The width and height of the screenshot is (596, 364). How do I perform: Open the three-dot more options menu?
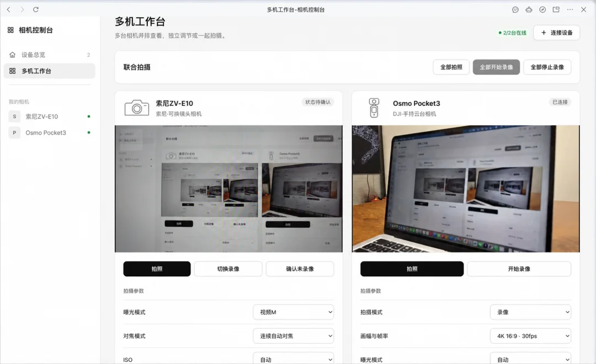coord(570,9)
